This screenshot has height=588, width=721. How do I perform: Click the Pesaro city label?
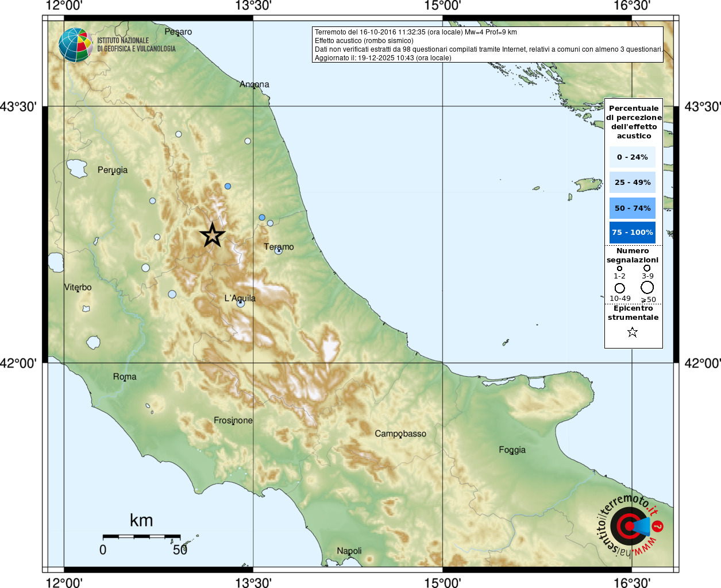pos(178,32)
